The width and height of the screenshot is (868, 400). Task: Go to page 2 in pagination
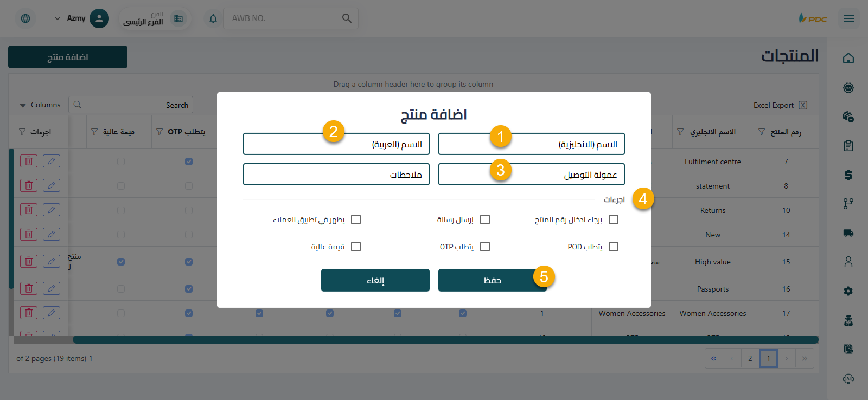click(x=750, y=358)
